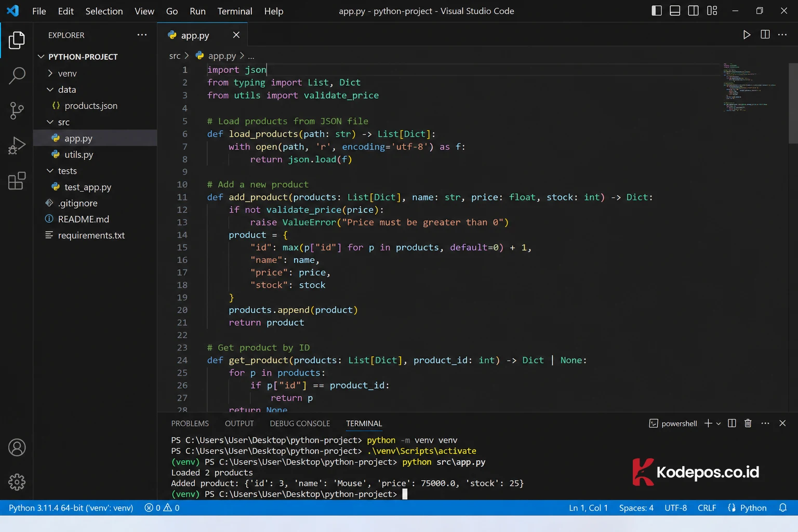Open the Accounts menu icon
The image size is (798, 532).
click(x=17, y=447)
